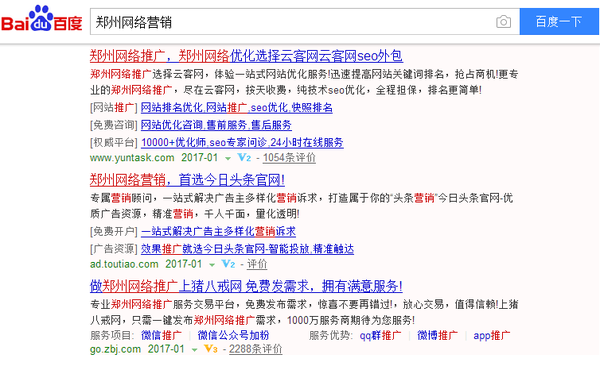Viewport: 600px width, 370px height.
Task: Click 2017-01 date beside go.zbj.com
Action: coord(166,349)
